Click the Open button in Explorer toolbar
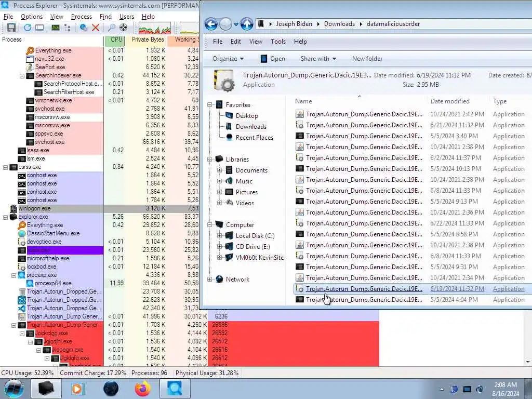 coord(273,59)
